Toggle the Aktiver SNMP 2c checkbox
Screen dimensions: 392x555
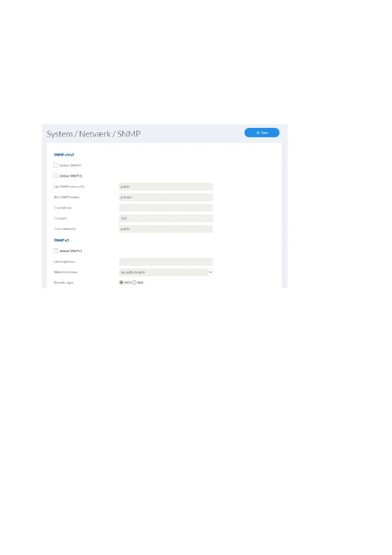[56, 176]
